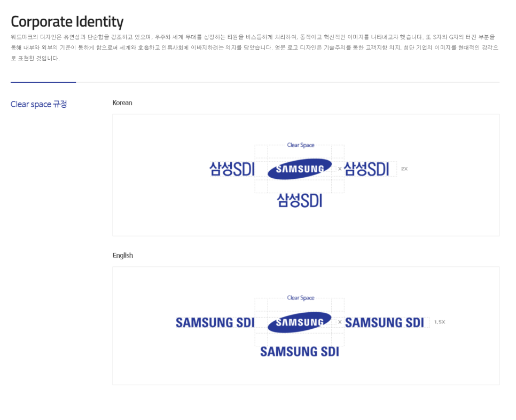Click the right SAMSUNG SDI wordmark beside 1.5X
The height and width of the screenshot is (420, 516).
384,323
